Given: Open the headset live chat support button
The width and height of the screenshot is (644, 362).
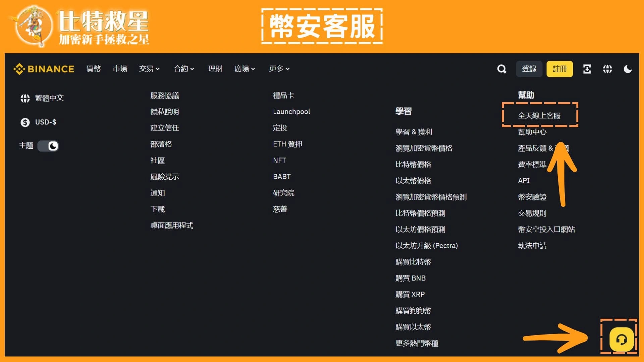Looking at the screenshot, I should (x=621, y=340).
